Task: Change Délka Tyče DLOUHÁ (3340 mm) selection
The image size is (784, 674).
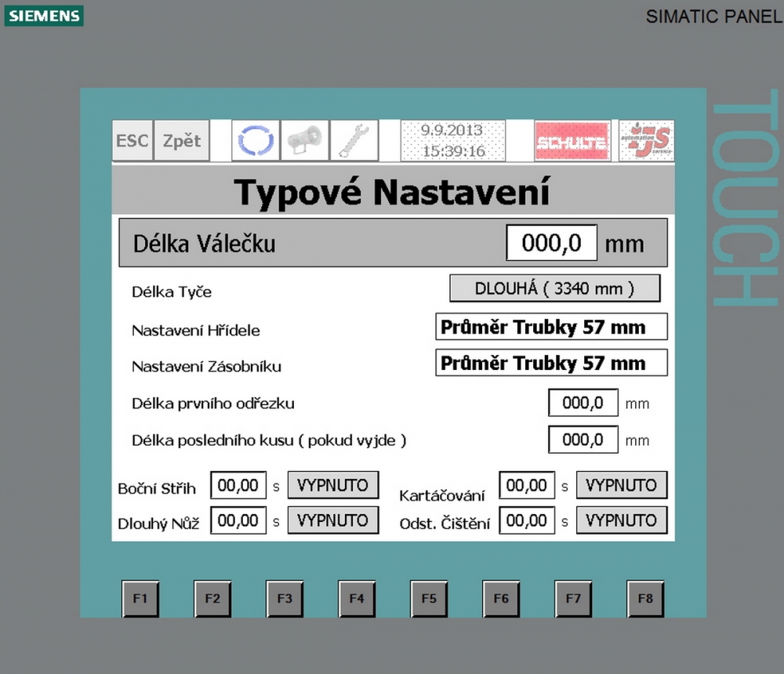Action: (x=554, y=288)
